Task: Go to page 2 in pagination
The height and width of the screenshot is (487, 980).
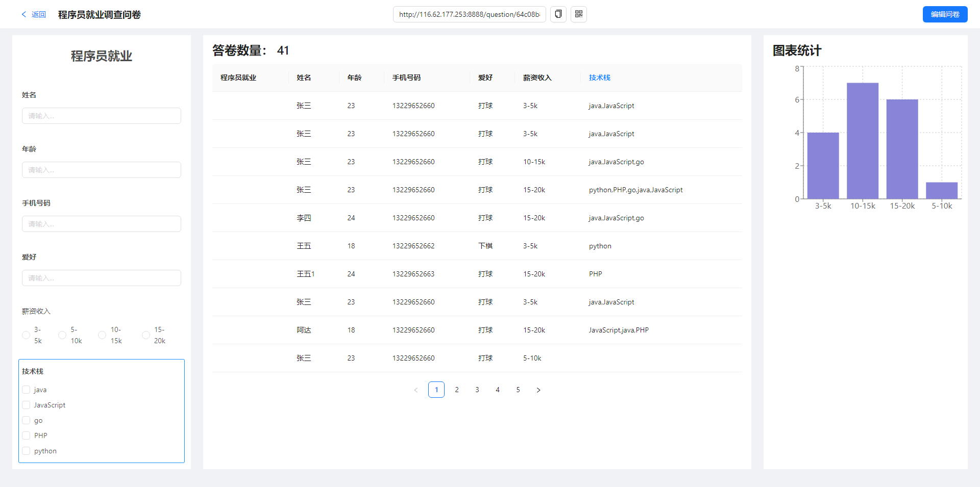Action: (457, 390)
